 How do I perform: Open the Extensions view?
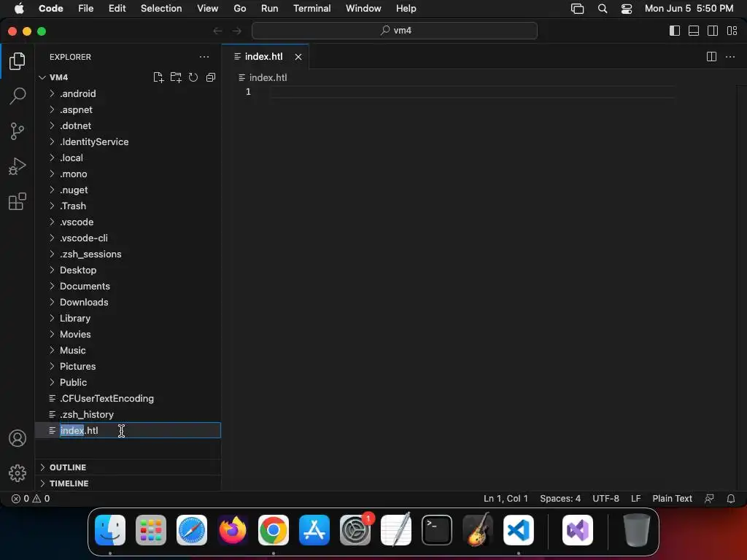[18, 201]
